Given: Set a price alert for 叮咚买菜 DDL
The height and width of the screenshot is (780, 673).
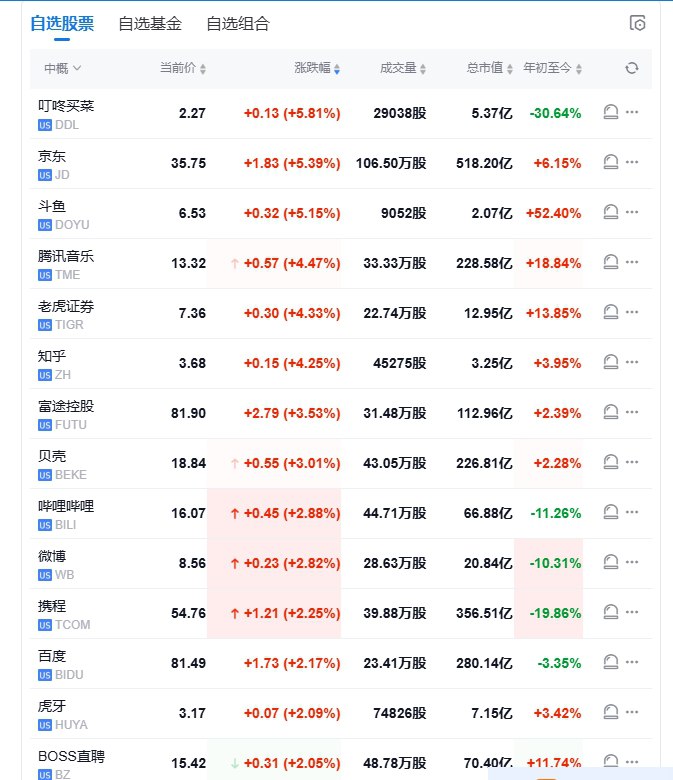Looking at the screenshot, I should (x=611, y=112).
